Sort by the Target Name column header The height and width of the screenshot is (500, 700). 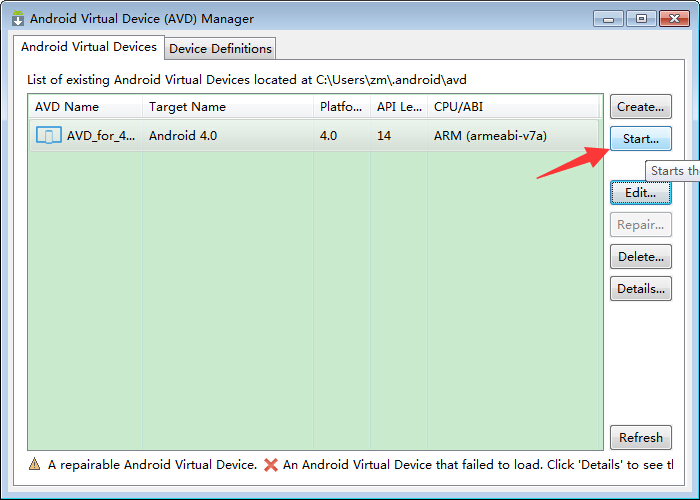228,107
